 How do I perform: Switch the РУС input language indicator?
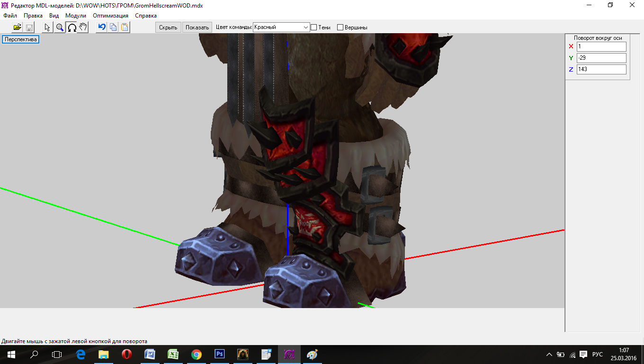click(598, 355)
